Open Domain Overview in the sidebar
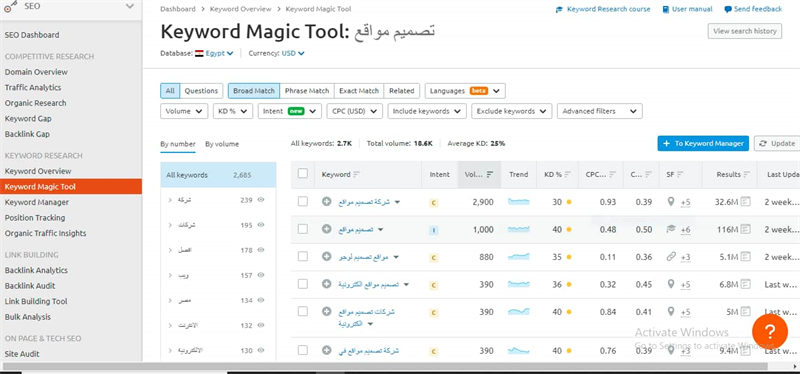This screenshot has width=800, height=374. pyautogui.click(x=36, y=72)
